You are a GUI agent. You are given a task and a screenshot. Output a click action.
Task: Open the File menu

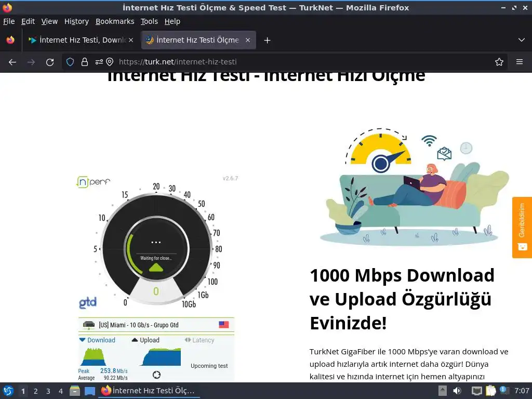point(9,21)
